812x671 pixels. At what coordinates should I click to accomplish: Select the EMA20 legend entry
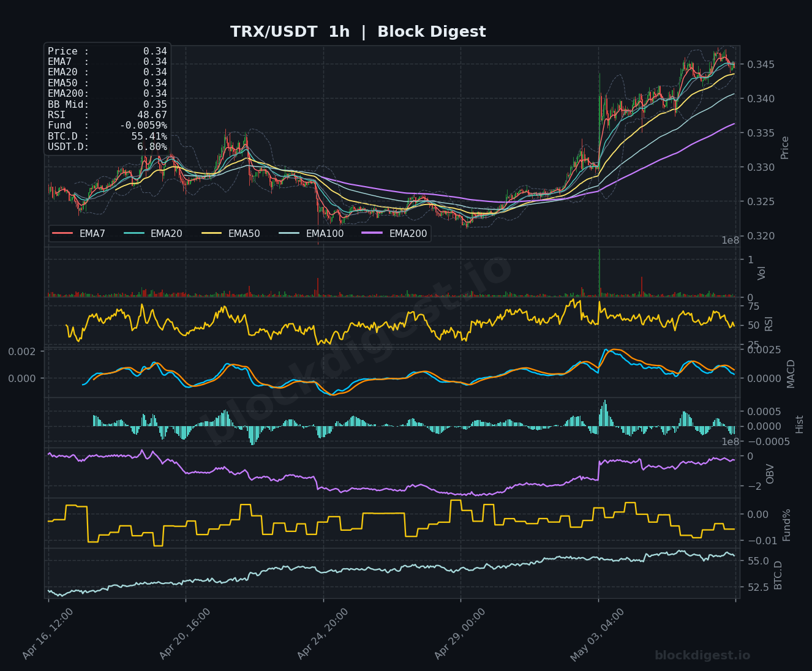[153, 233]
